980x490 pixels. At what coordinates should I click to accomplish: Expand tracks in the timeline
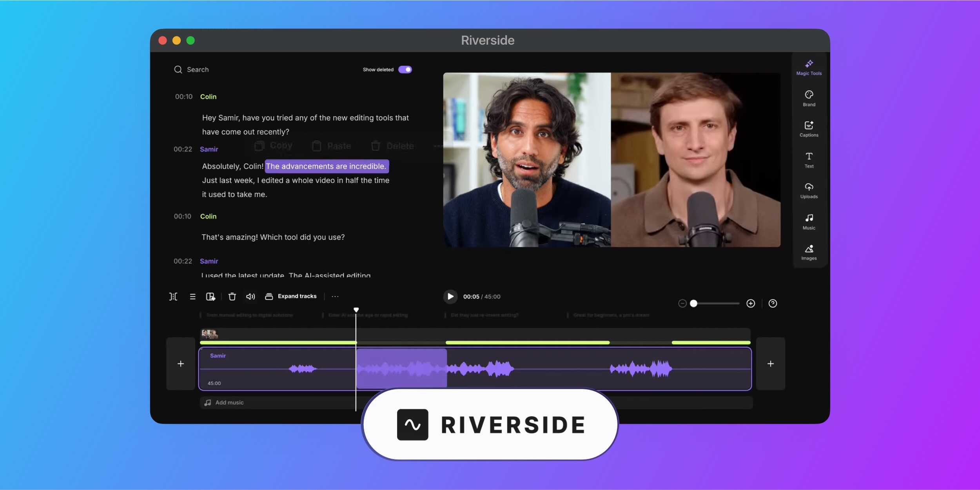[291, 297]
